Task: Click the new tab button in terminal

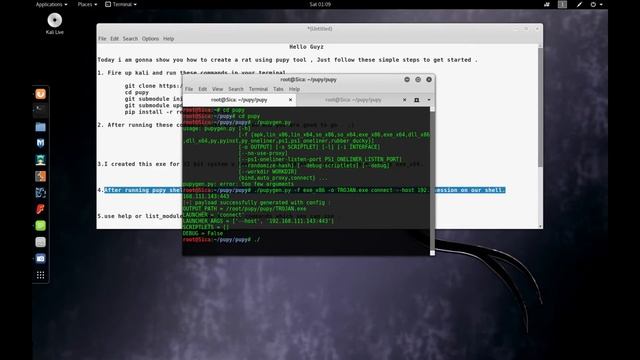Action: 417,100
